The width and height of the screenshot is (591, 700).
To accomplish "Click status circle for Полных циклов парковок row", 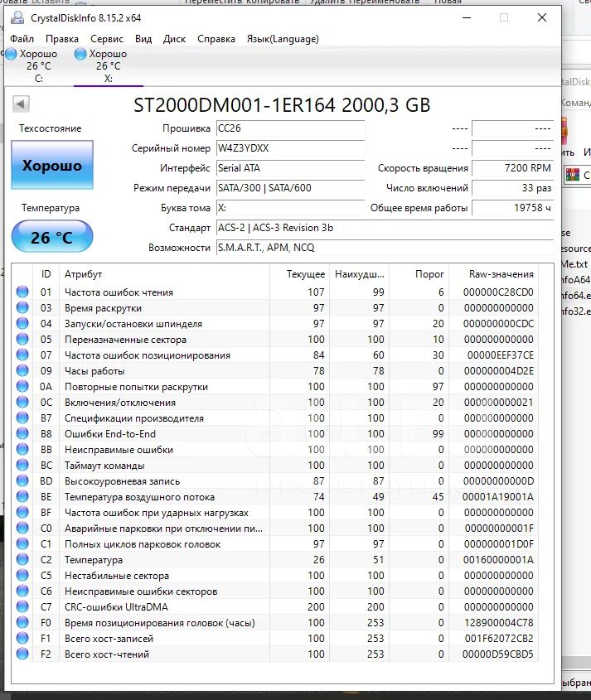I will (x=22, y=543).
